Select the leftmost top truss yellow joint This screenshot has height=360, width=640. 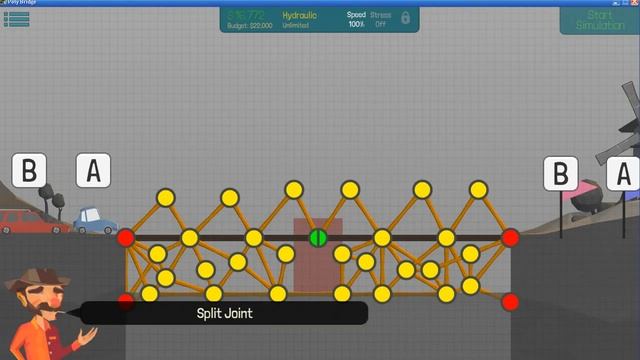click(165, 198)
